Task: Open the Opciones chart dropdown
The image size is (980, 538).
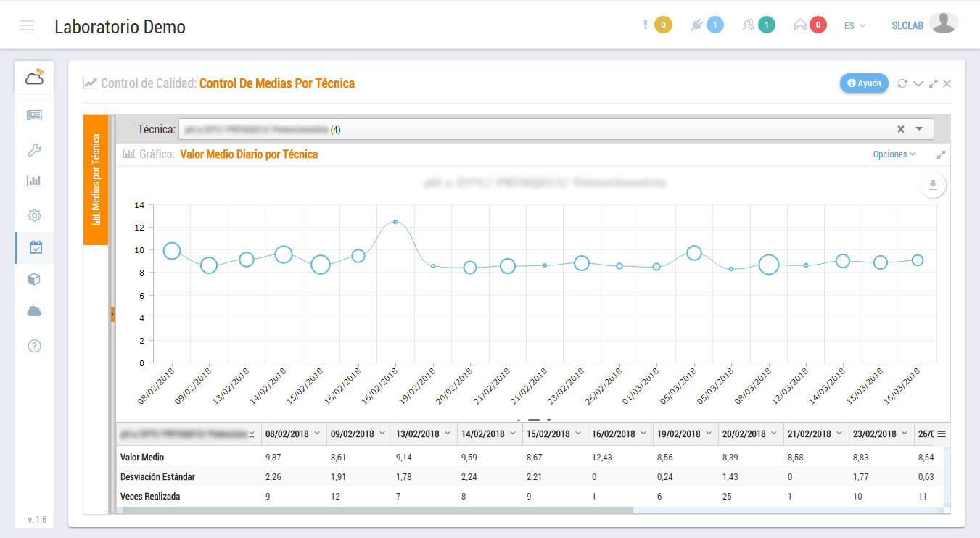Action: (x=894, y=154)
